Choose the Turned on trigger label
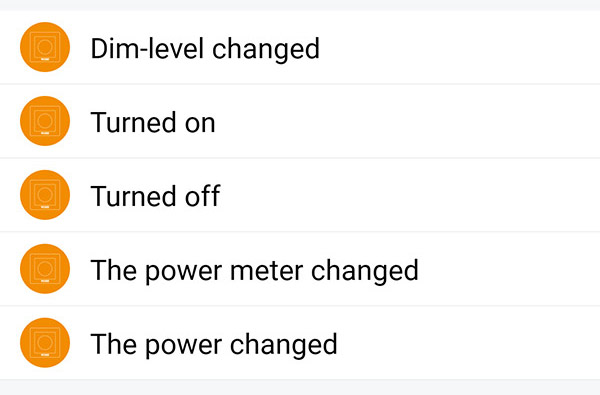The width and height of the screenshot is (600, 395). coord(153,122)
